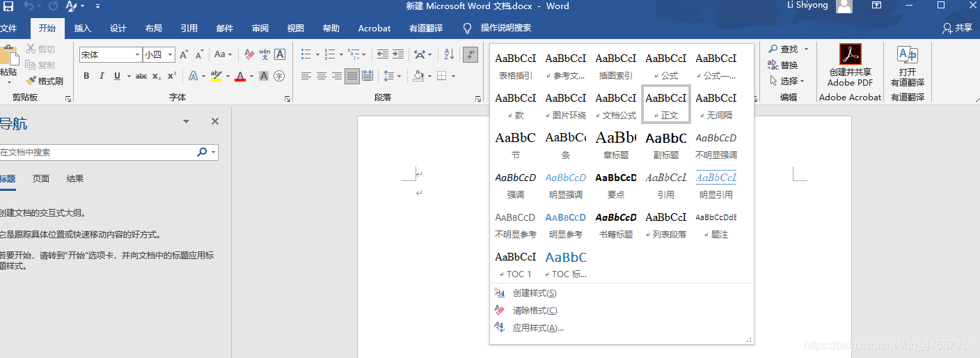The height and width of the screenshot is (358, 980).
Task: Click the Create and Share Adobe PDF icon
Action: pyautogui.click(x=850, y=65)
